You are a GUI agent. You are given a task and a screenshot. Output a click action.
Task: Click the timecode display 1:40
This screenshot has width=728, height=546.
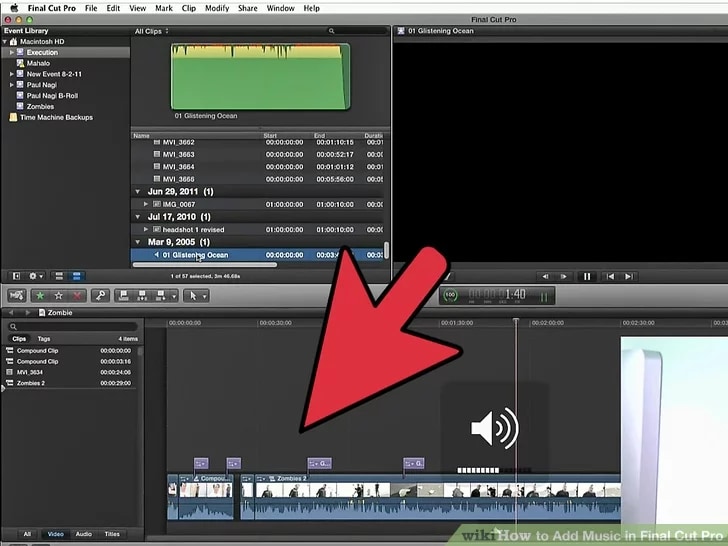point(497,294)
